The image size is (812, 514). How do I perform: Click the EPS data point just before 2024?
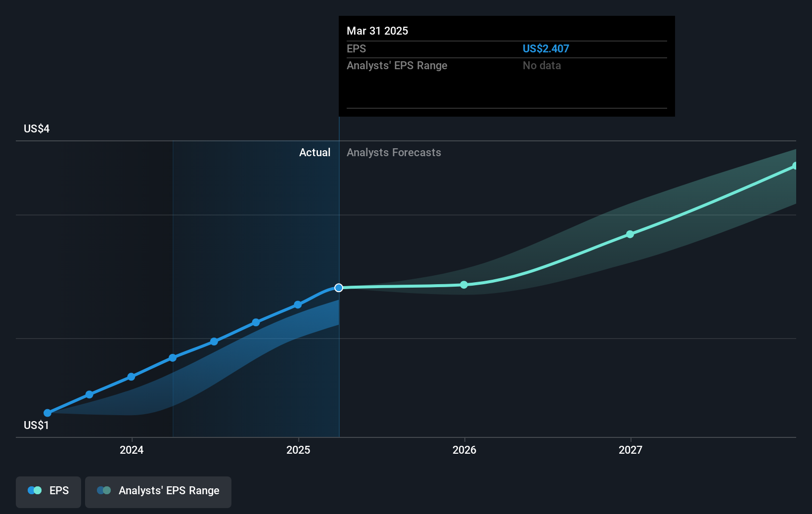pos(90,394)
